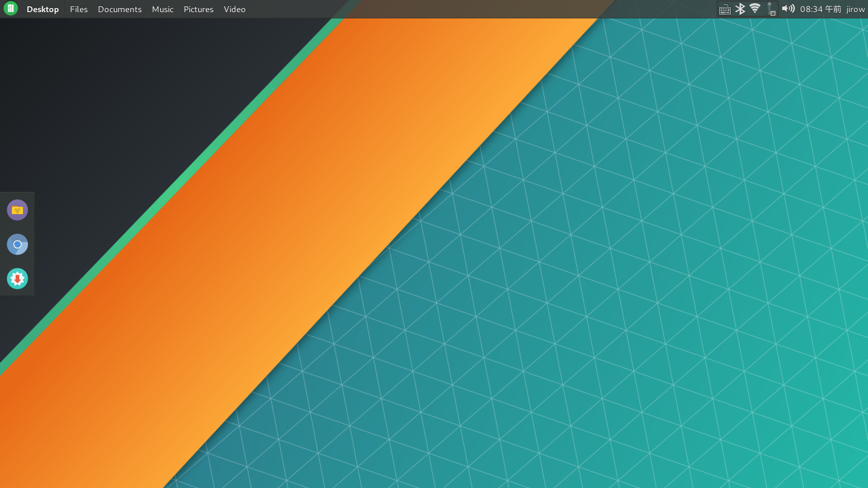The width and height of the screenshot is (868, 488).
Task: Open the battery status indicator
Action: (771, 9)
